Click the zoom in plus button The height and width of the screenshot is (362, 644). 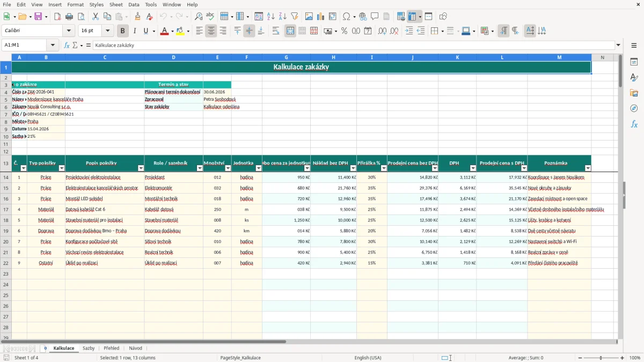point(623,358)
